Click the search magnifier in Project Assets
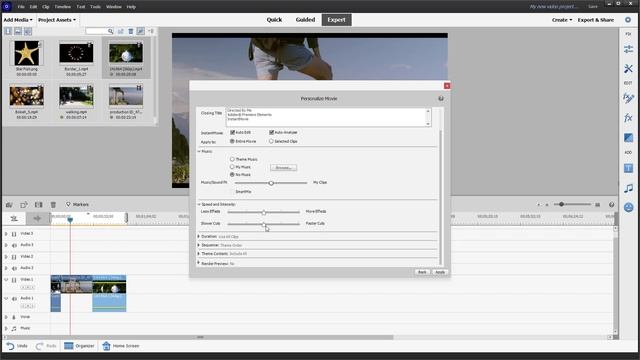This screenshot has width=640, height=360. (x=110, y=31)
